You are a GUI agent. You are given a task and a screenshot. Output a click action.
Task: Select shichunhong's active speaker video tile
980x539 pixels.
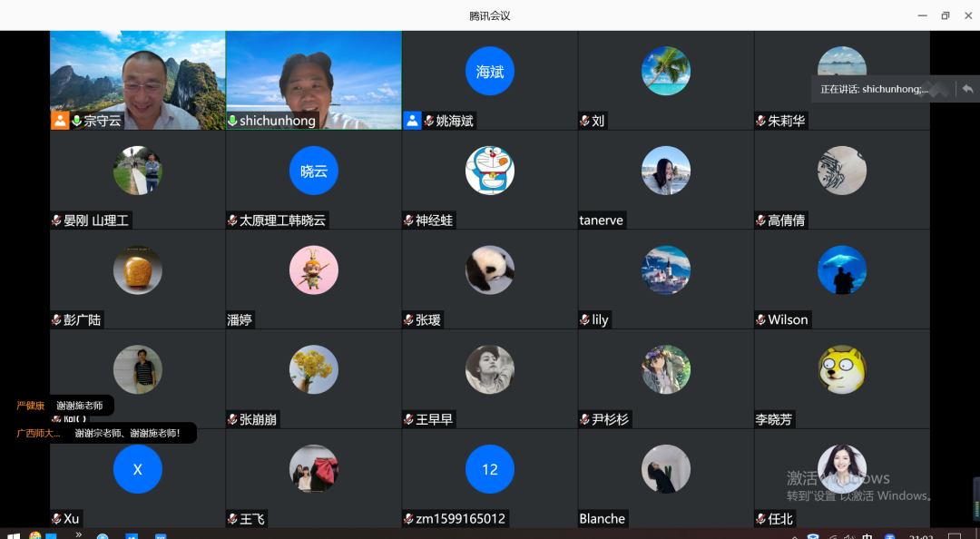click(314, 80)
